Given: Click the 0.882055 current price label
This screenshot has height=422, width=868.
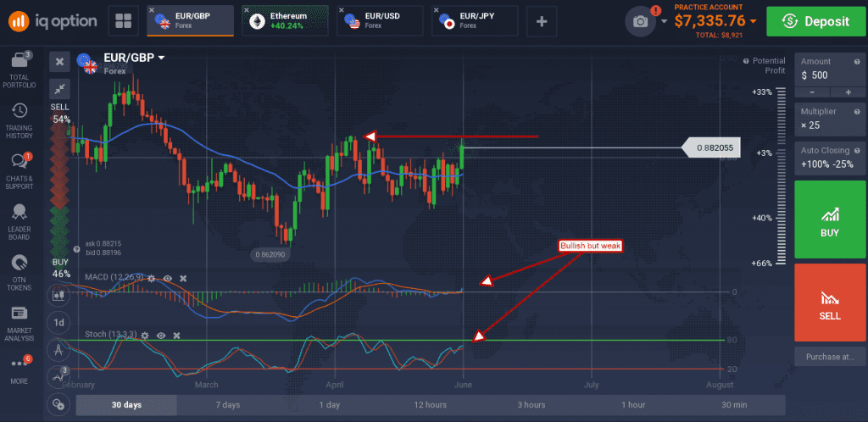Looking at the screenshot, I should click(x=711, y=147).
